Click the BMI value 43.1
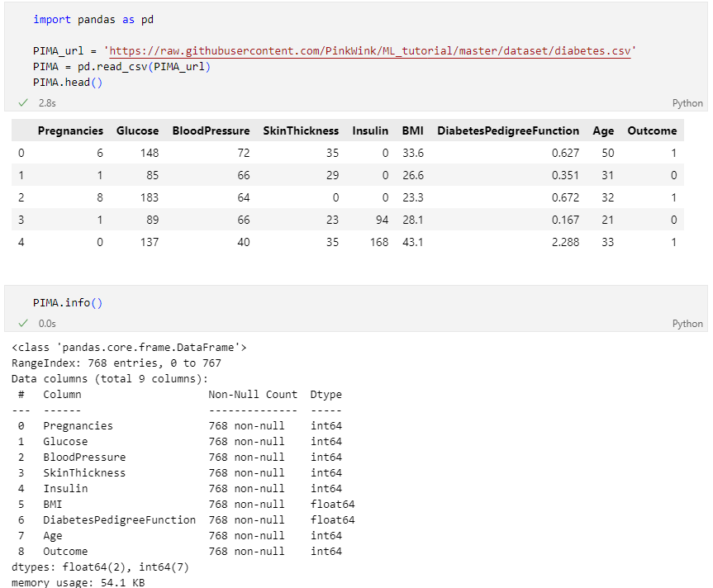The height and width of the screenshot is (588, 713). click(413, 242)
